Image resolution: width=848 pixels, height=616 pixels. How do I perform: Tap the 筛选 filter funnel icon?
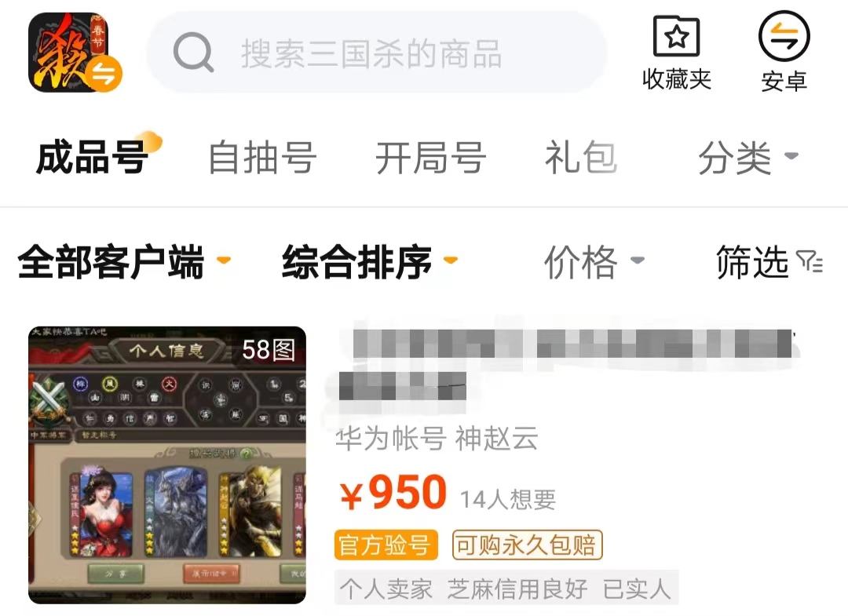pos(810,261)
